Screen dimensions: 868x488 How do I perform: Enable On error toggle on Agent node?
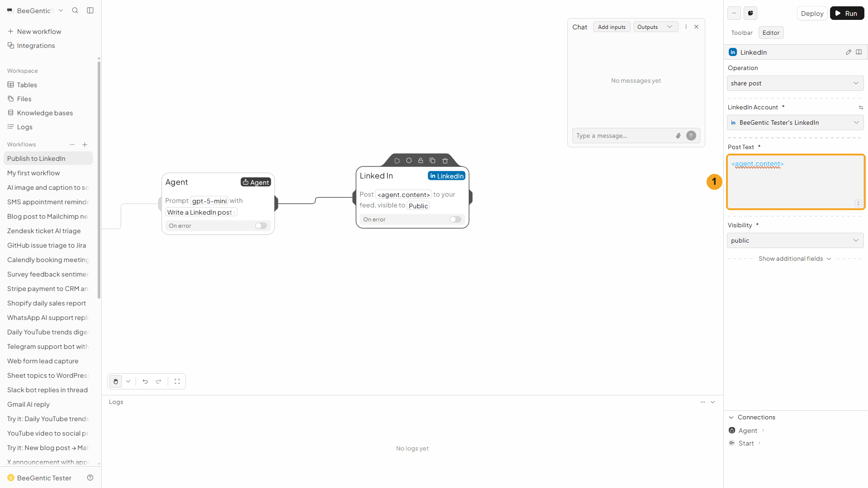[261, 226]
